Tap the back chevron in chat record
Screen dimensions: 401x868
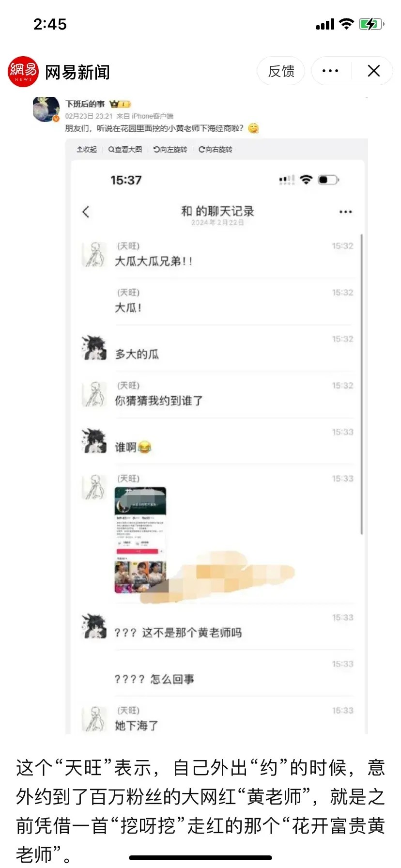pos(86,212)
